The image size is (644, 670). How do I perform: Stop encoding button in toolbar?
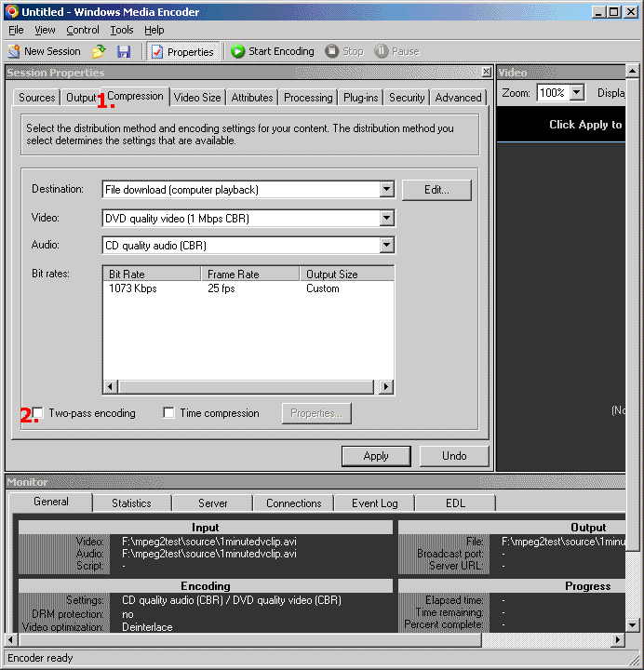click(x=344, y=51)
